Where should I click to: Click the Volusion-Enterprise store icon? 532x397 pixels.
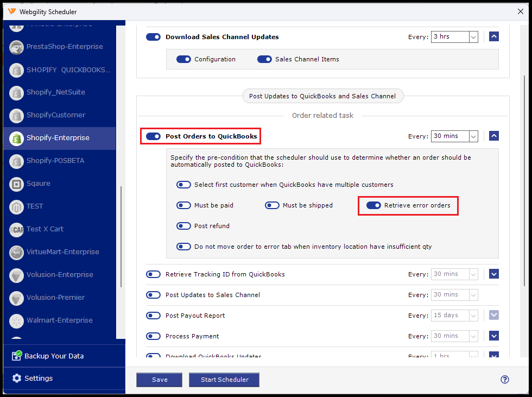(16, 275)
